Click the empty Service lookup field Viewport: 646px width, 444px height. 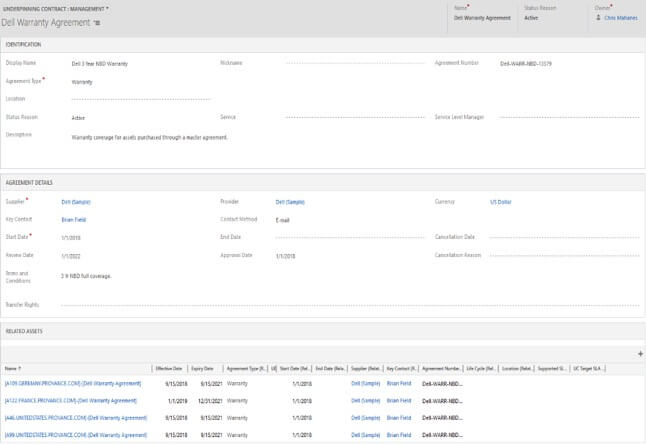[x=355, y=117]
